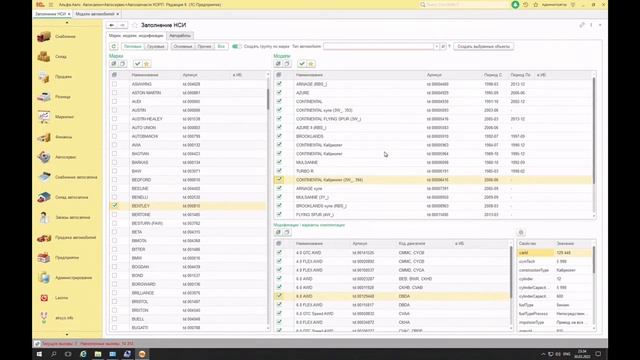Open the Заказы автосалона section icon
Screen dimensions: 640x360
tap(44, 218)
